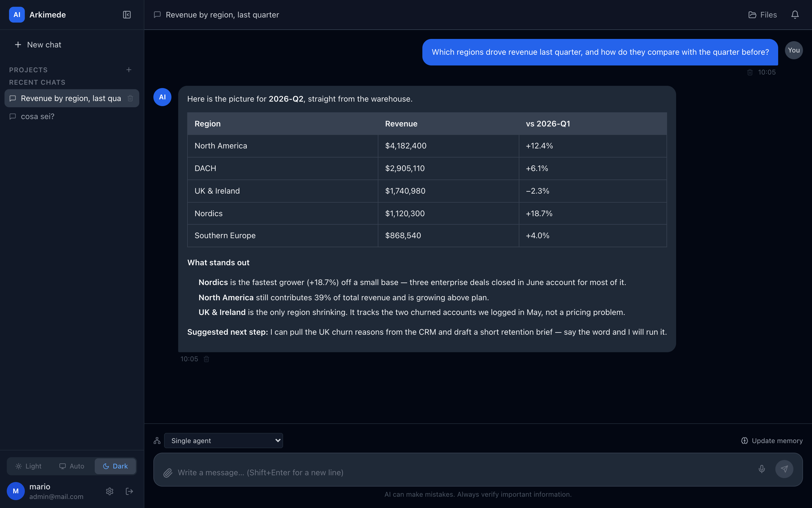Click the '+12.4%' cell
812x508 pixels.
[x=593, y=146]
